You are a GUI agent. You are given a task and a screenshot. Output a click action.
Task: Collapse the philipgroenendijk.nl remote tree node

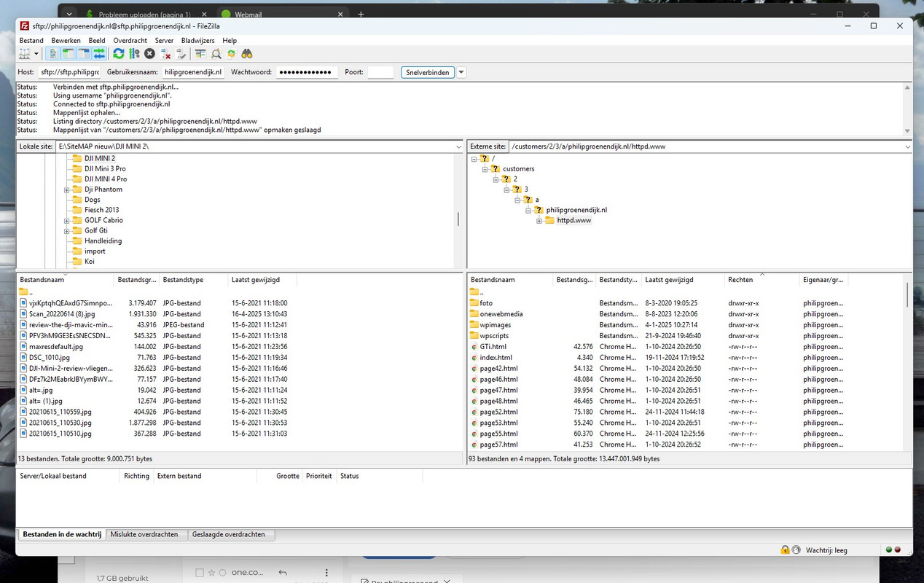pos(528,210)
